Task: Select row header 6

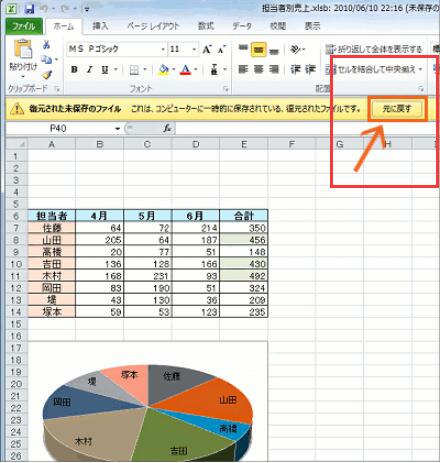Action: point(16,216)
